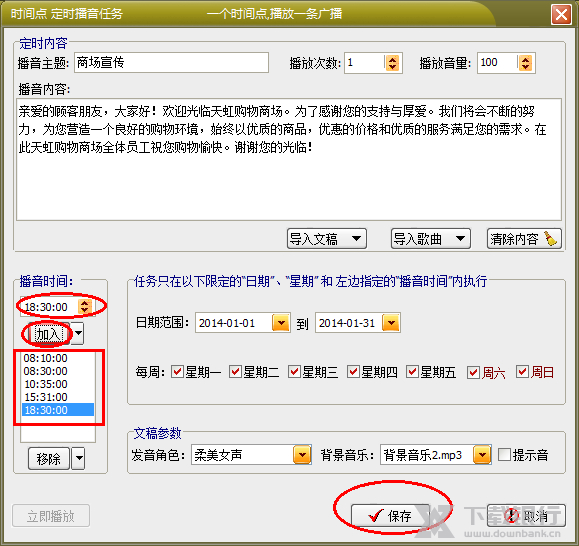
Task: Toggle the 星期四 checkbox
Action: click(353, 372)
